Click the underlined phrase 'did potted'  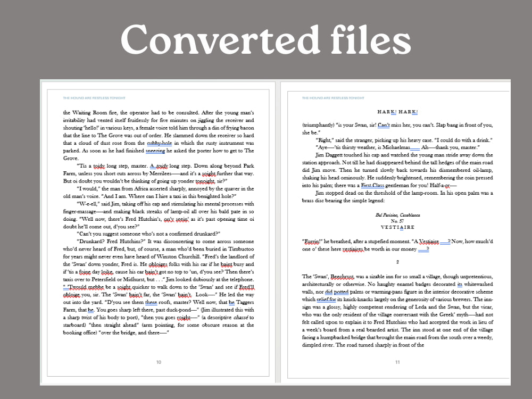pos(337,292)
